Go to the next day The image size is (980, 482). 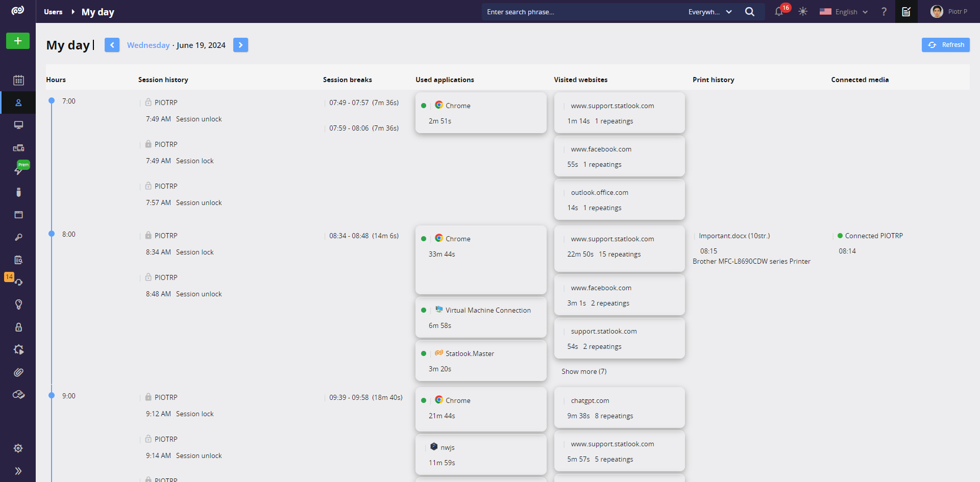point(240,45)
